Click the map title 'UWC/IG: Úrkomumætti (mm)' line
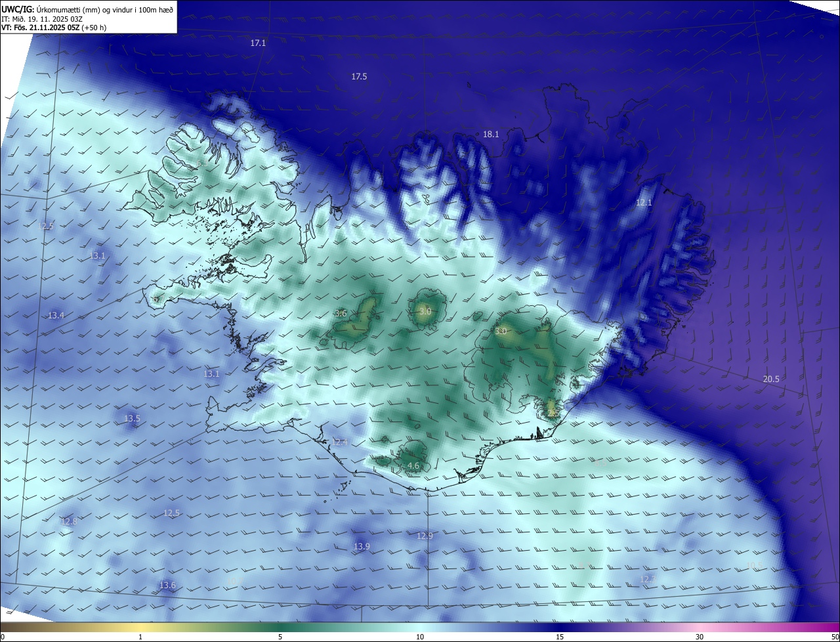840x642 pixels. click(87, 9)
